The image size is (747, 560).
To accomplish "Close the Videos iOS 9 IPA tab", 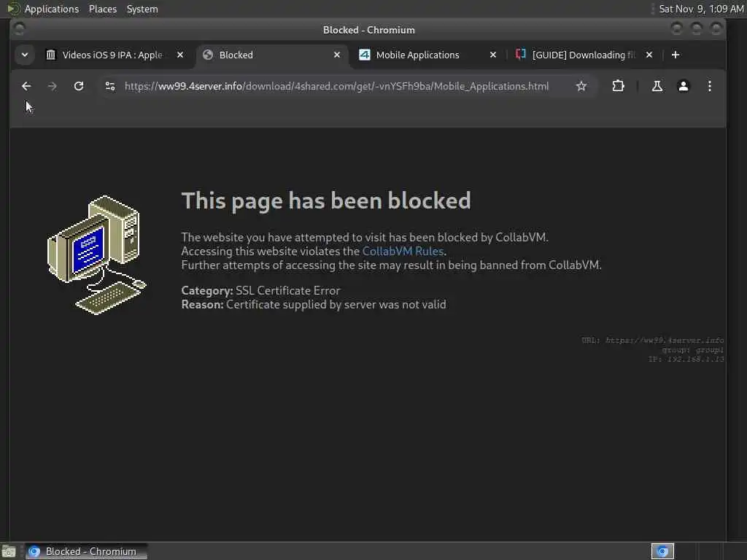I will [180, 55].
